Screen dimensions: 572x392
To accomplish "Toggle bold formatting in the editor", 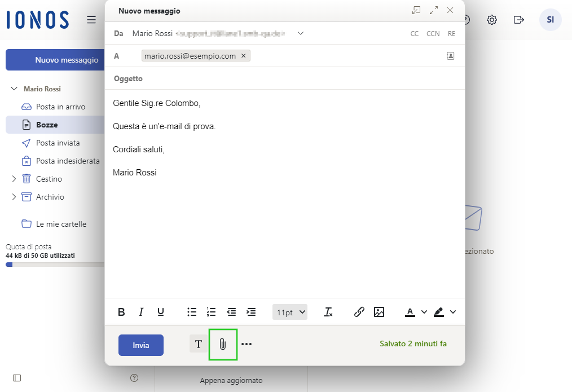I will pyautogui.click(x=121, y=312).
